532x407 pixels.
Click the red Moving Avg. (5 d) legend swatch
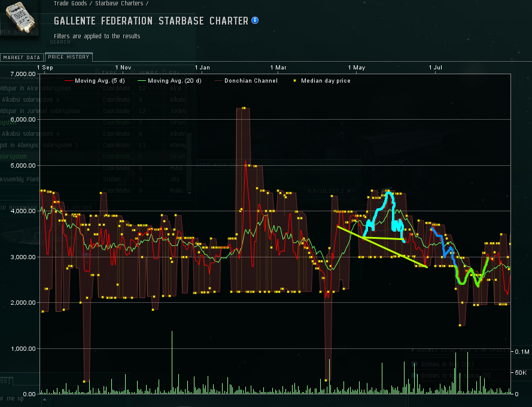click(69, 81)
